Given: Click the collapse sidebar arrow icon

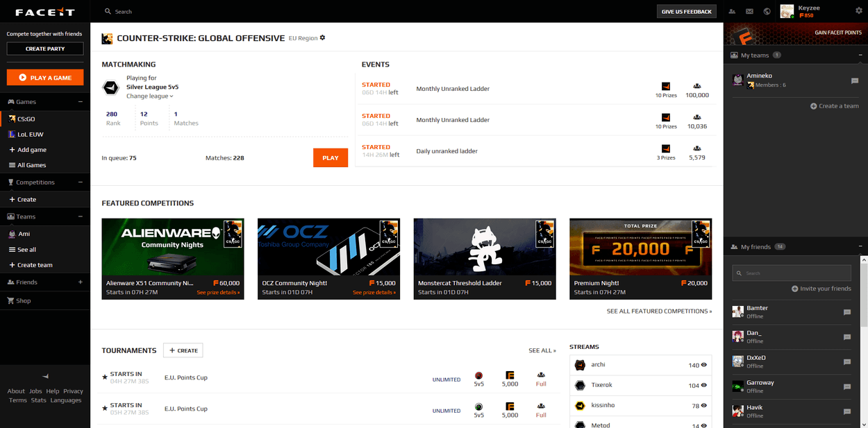Looking at the screenshot, I should pos(45,376).
